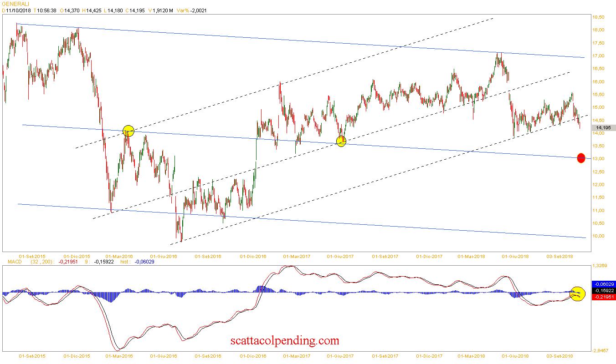Screen dimensions: 616x364
Task: Click the 11,00 price axis label
Action: (598, 211)
